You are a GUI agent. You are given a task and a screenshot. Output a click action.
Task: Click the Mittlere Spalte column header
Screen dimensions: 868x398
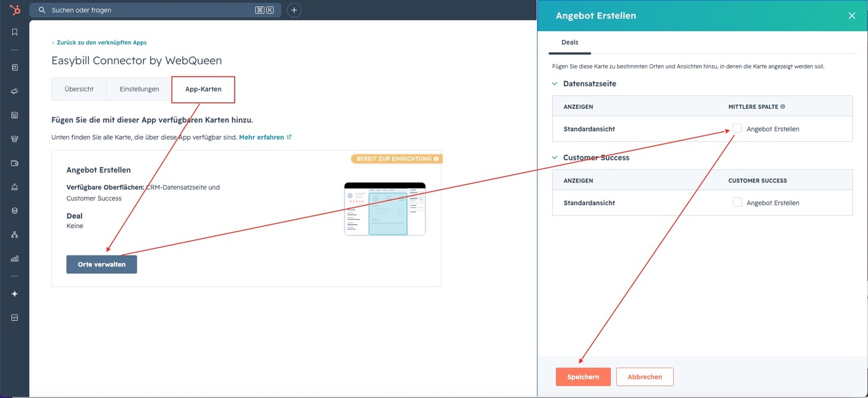click(752, 107)
